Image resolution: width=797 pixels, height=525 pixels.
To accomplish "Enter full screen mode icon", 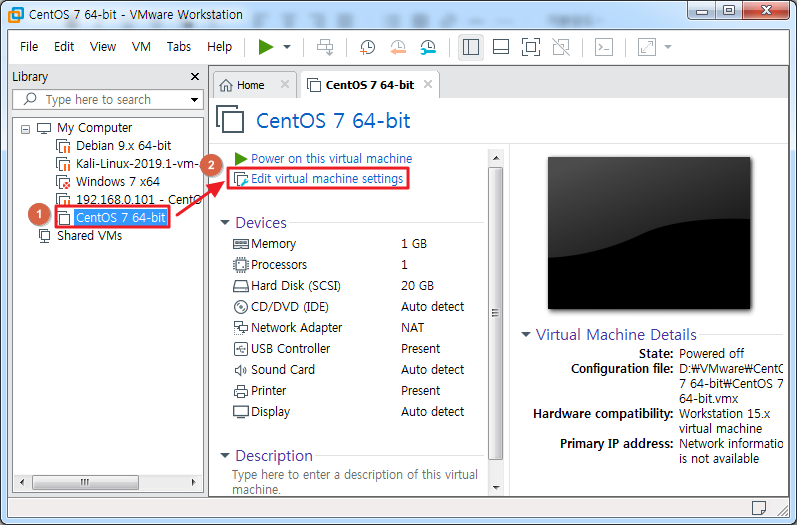I will coord(531,47).
